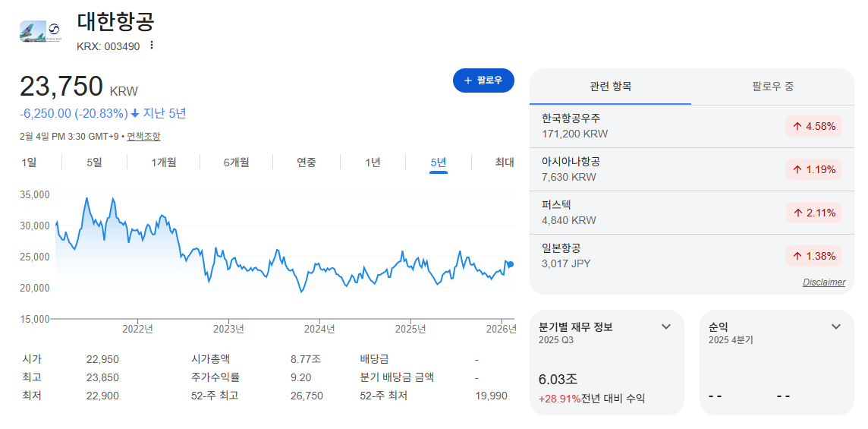Open the 면책조항 link

coord(144,137)
